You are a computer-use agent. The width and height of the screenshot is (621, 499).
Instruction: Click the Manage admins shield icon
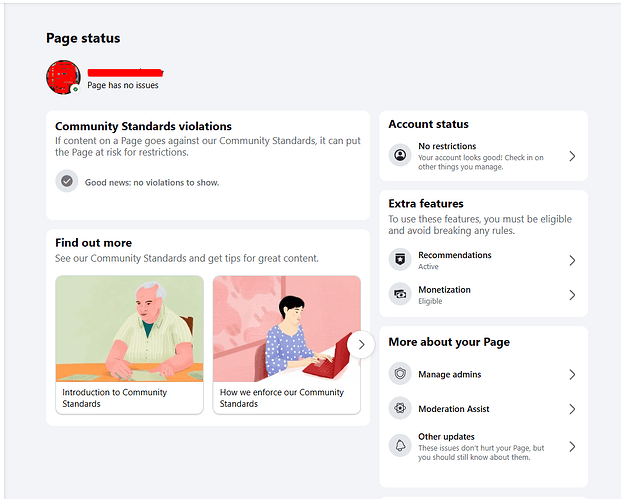(400, 374)
